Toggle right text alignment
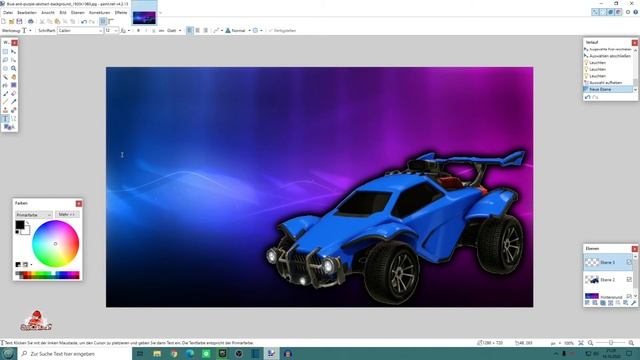640x360 pixels. [205, 31]
